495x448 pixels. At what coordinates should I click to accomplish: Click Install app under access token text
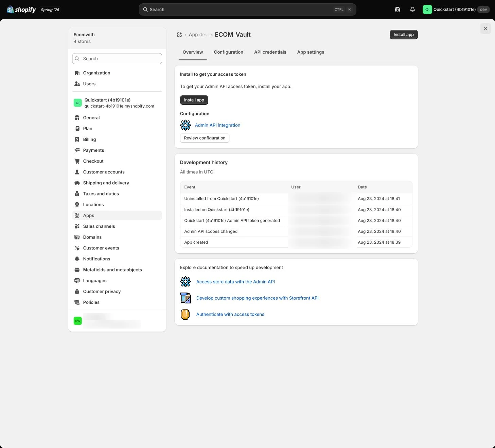point(194,100)
